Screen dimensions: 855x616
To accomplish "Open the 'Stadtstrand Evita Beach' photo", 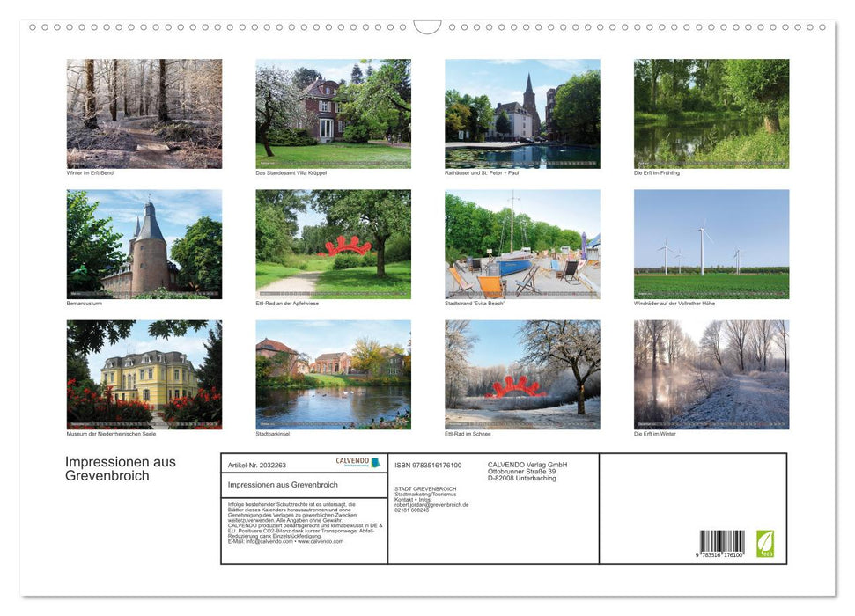I will click(521, 244).
